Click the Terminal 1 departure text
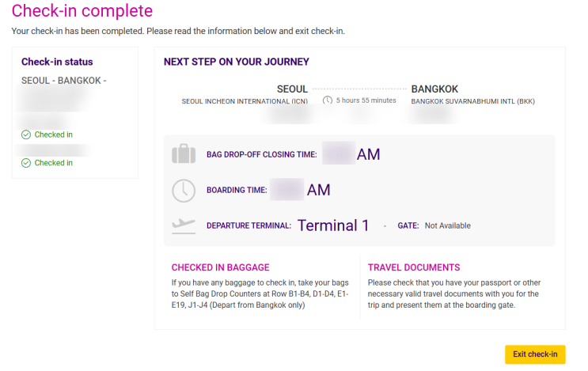588x371 pixels. pyautogui.click(x=333, y=225)
